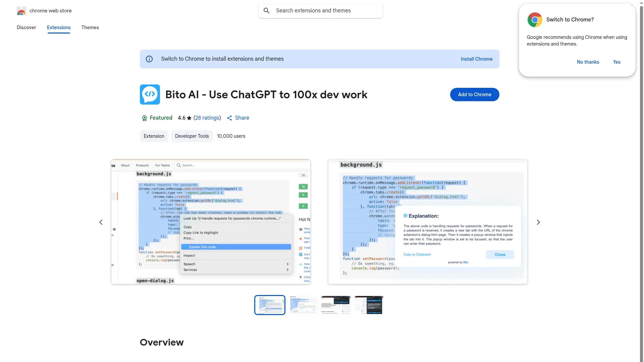Select the fourth screenshot thumbnail
This screenshot has height=362, width=644.
pyautogui.click(x=369, y=305)
